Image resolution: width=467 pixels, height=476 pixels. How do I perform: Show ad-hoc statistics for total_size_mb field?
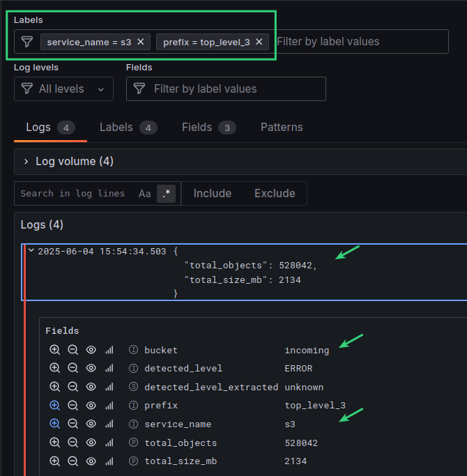pyautogui.click(x=109, y=461)
